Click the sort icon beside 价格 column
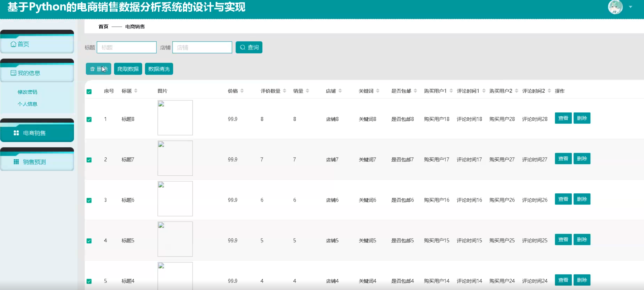The image size is (644, 290). pyautogui.click(x=242, y=91)
